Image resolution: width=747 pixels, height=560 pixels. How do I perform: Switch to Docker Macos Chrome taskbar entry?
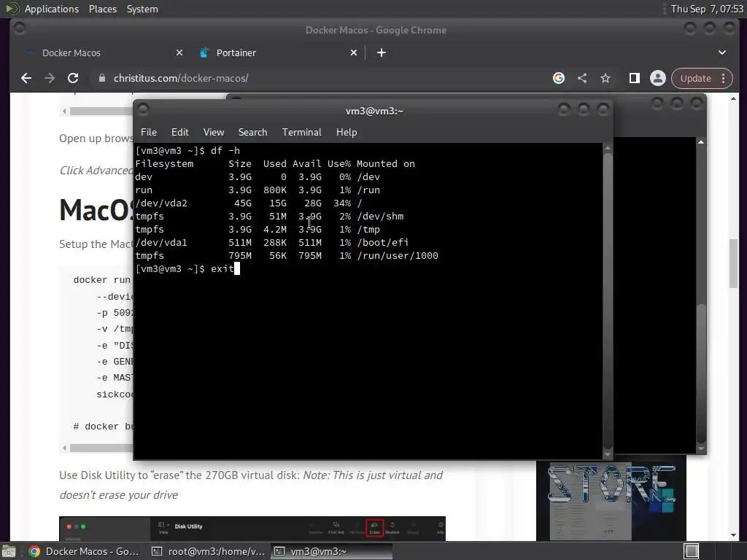pyautogui.click(x=85, y=551)
